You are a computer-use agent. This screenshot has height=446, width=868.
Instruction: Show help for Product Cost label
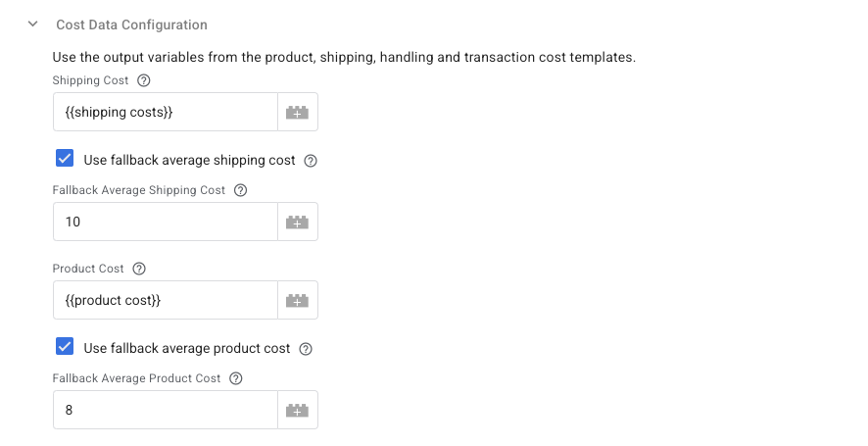point(139,269)
